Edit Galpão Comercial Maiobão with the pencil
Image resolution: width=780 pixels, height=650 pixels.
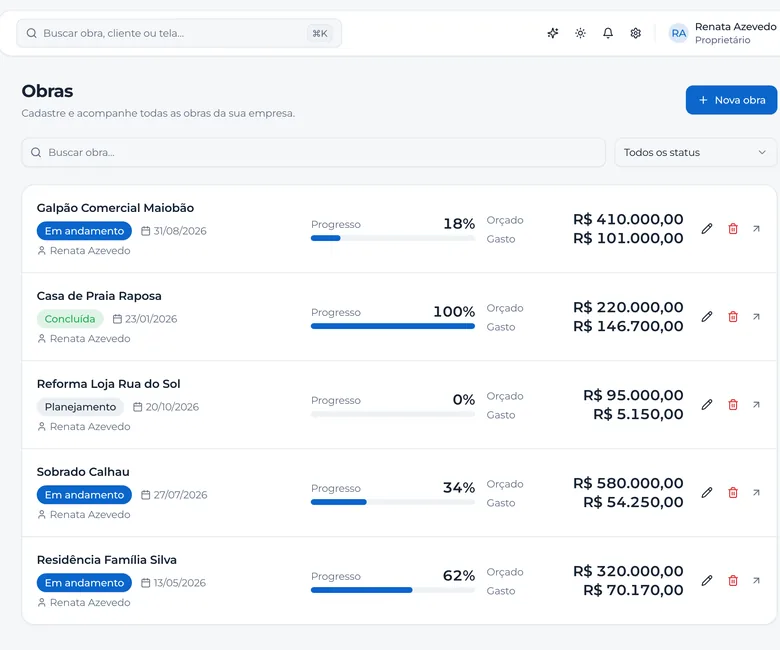707,229
